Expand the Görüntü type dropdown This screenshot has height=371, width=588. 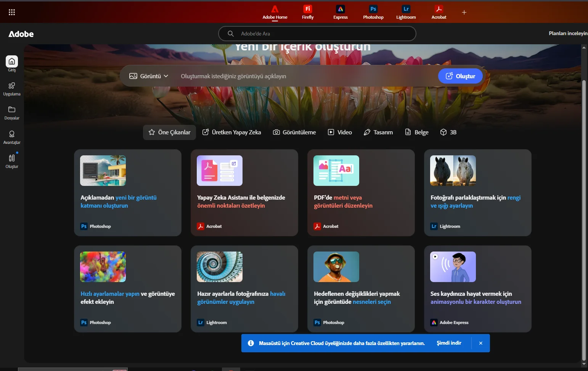point(149,76)
